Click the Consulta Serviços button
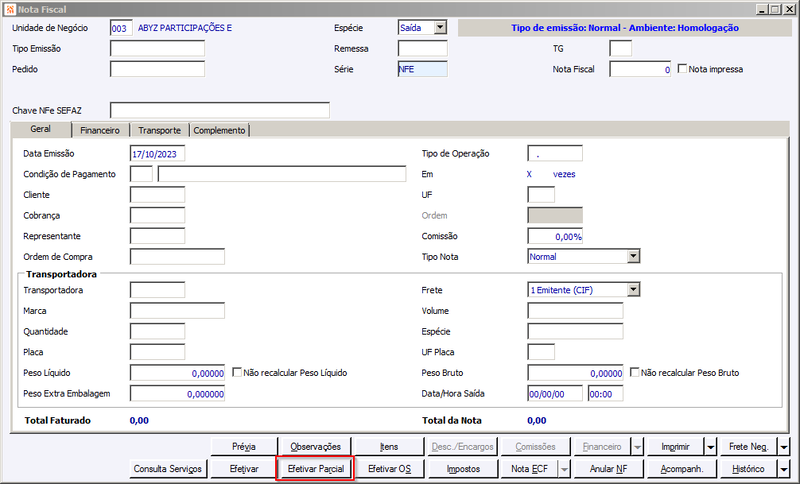Viewport: 800px width, 484px height. point(168,469)
